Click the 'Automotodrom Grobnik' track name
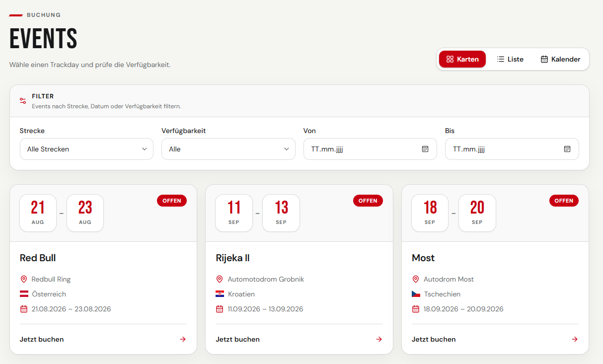603x364 pixels. tap(266, 279)
